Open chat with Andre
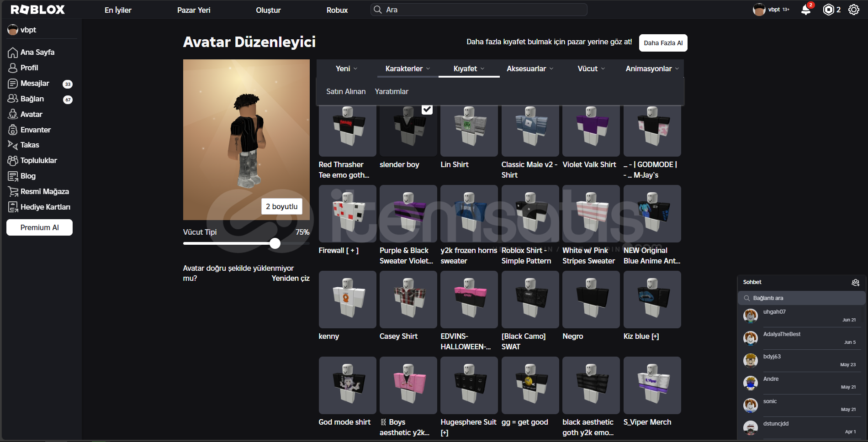868x442 pixels. point(802,383)
